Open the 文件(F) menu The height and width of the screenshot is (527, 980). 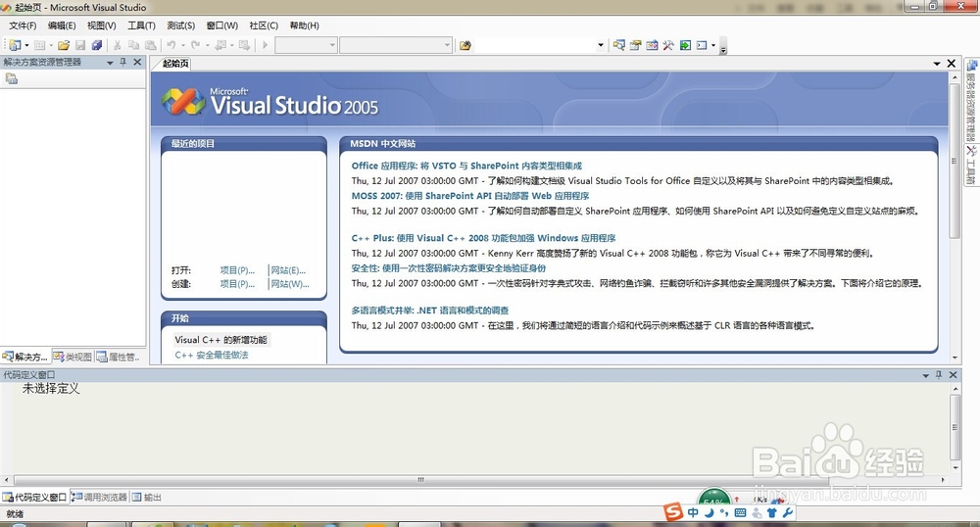point(23,25)
